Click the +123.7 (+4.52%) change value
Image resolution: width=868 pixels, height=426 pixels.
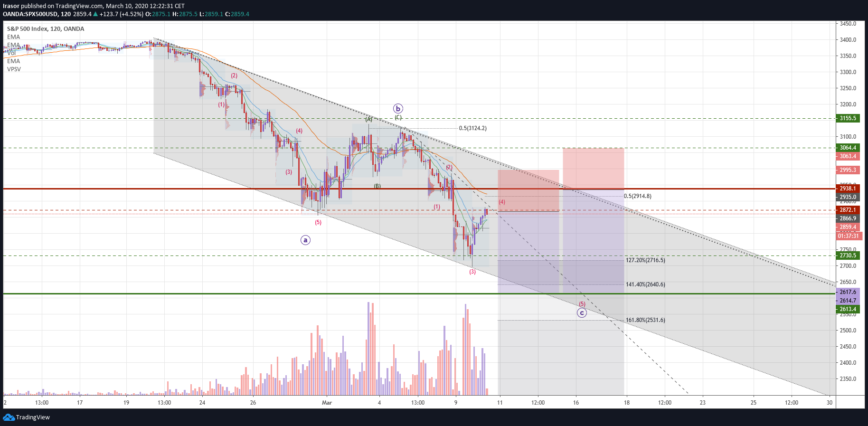(121, 14)
